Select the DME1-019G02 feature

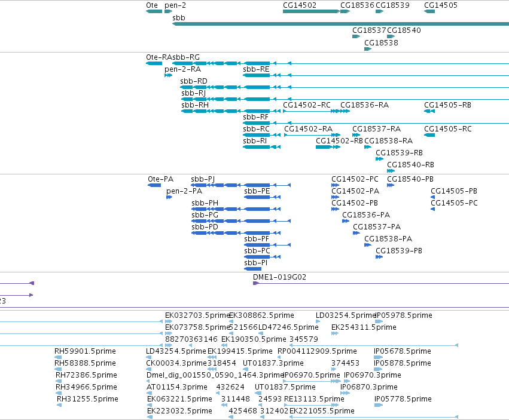click(x=381, y=283)
